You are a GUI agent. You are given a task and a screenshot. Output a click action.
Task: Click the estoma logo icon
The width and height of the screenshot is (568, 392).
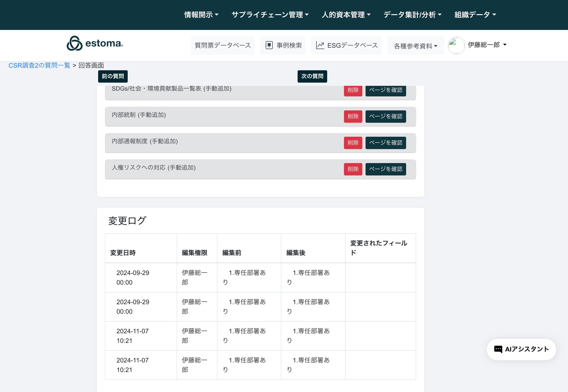coord(74,44)
